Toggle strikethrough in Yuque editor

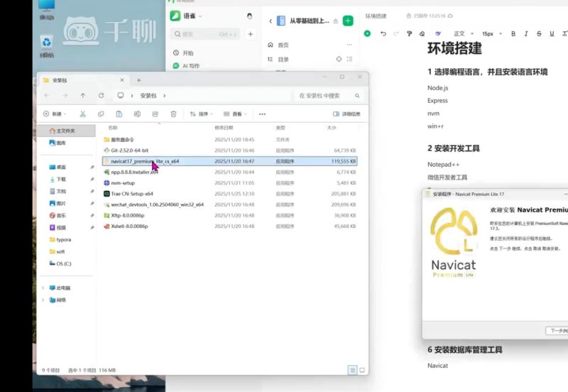click(x=539, y=33)
